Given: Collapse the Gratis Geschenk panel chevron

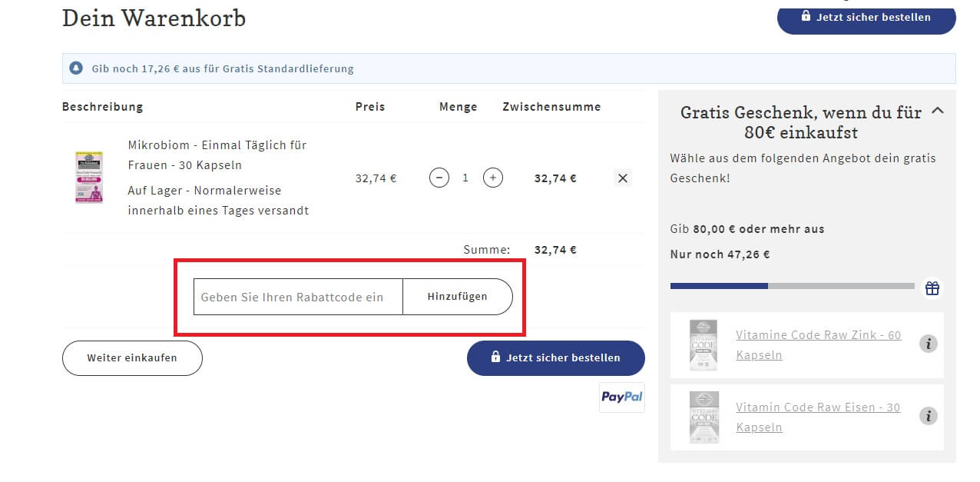Looking at the screenshot, I should click(x=937, y=111).
